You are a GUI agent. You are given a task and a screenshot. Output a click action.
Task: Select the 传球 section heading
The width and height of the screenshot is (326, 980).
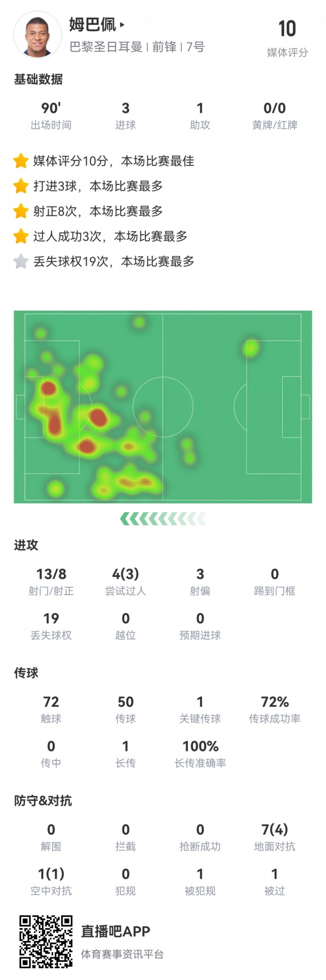click(x=26, y=673)
